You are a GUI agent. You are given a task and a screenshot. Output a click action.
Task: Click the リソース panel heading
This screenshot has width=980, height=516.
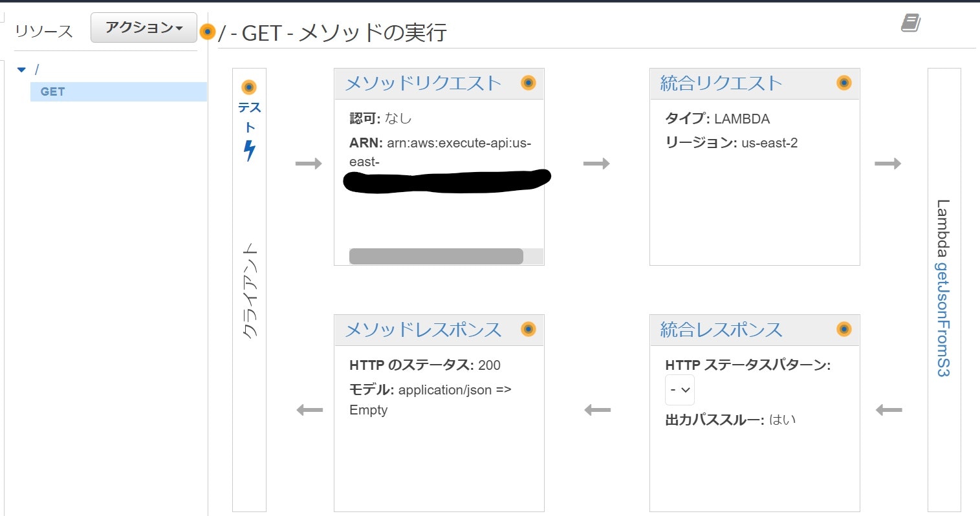coord(44,31)
